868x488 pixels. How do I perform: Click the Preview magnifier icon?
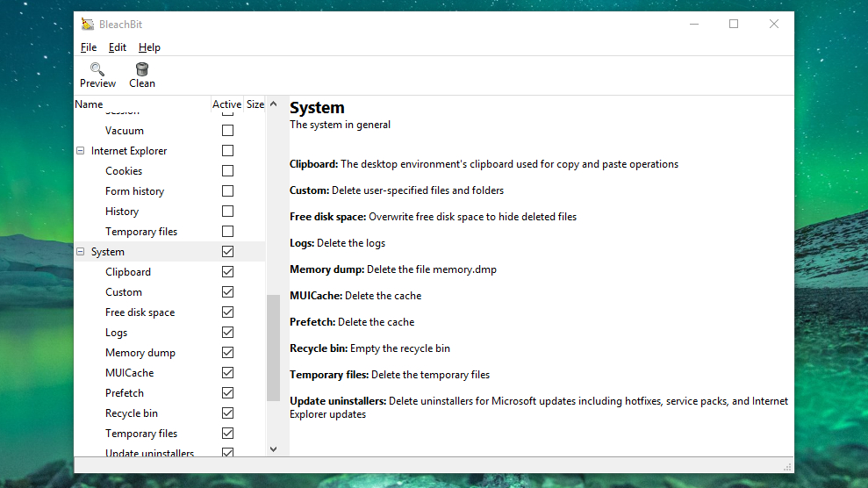[x=97, y=68]
